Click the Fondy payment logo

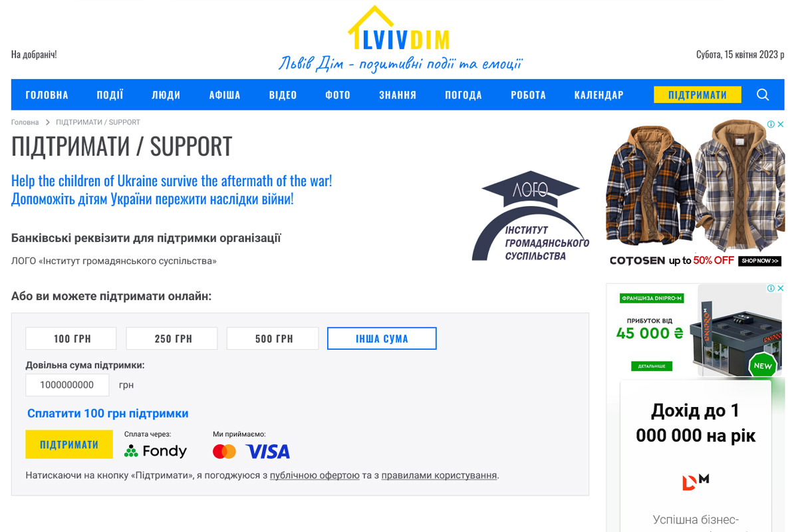click(156, 451)
